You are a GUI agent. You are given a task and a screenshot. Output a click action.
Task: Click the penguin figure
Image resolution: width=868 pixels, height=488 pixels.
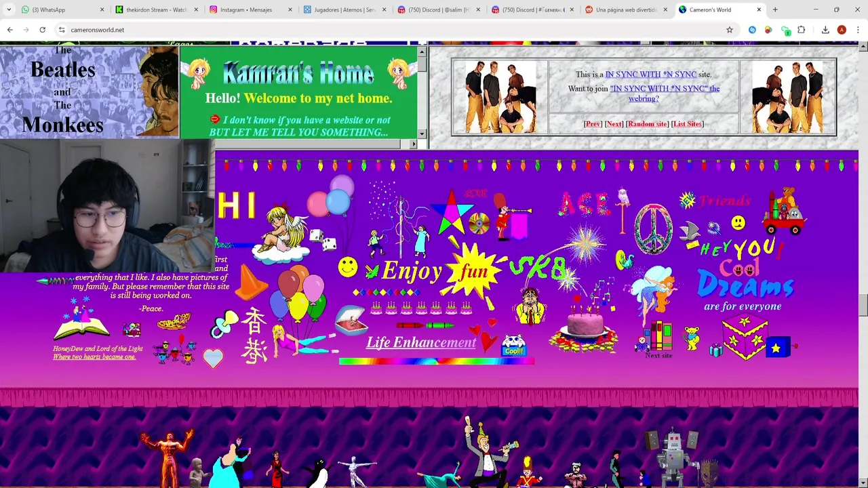318,474
